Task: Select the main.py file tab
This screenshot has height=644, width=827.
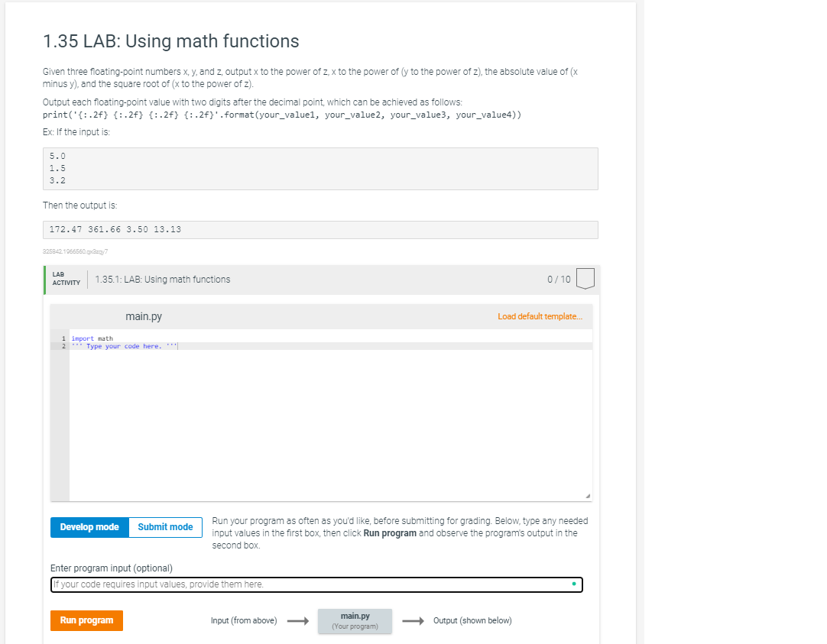Action: [x=144, y=316]
